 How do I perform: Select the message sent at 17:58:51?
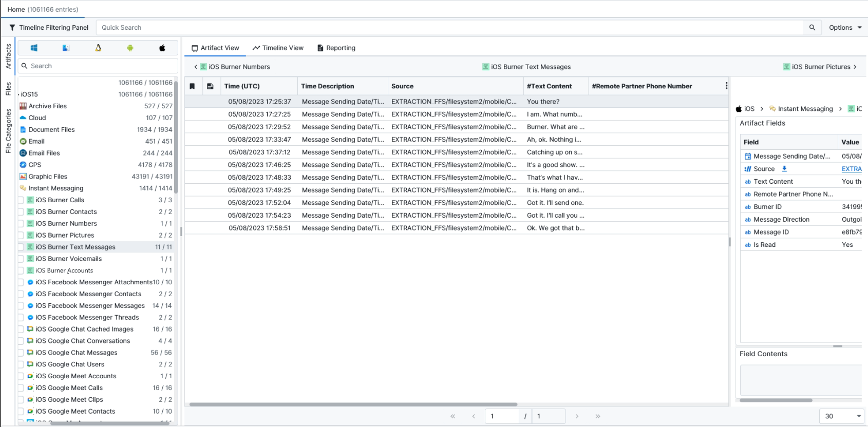(x=456, y=228)
